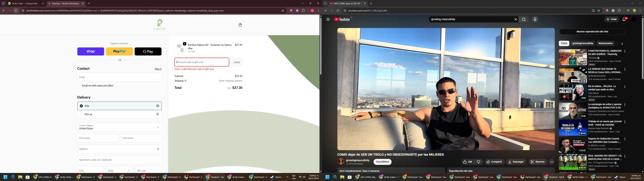
Task: Click the Pacifier logo at top of checkout
Action: coord(160,25)
